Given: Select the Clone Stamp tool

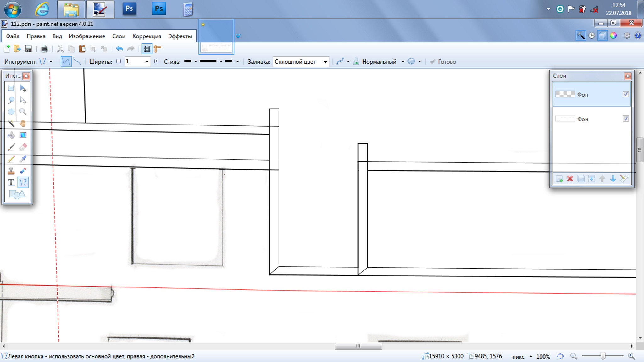Looking at the screenshot, I should click(11, 170).
